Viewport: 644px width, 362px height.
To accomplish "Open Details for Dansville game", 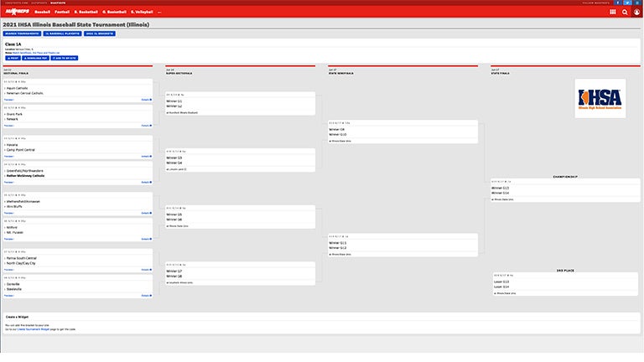I will click(146, 296).
